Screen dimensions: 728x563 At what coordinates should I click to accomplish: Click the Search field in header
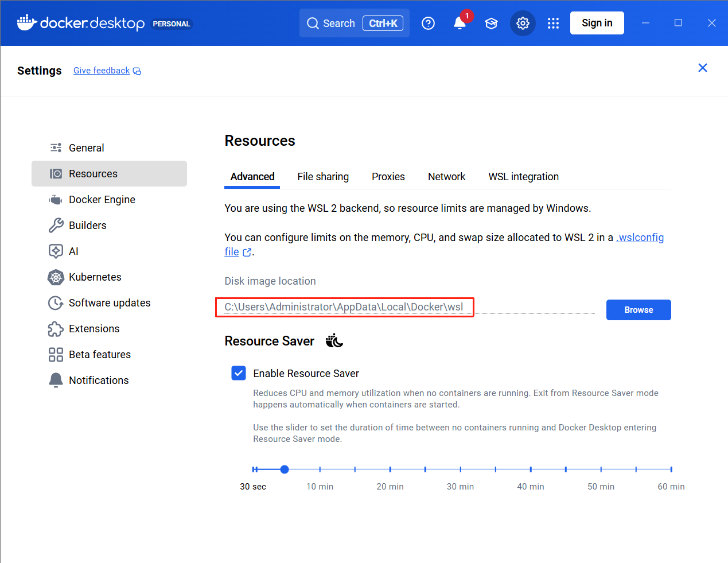click(x=354, y=23)
